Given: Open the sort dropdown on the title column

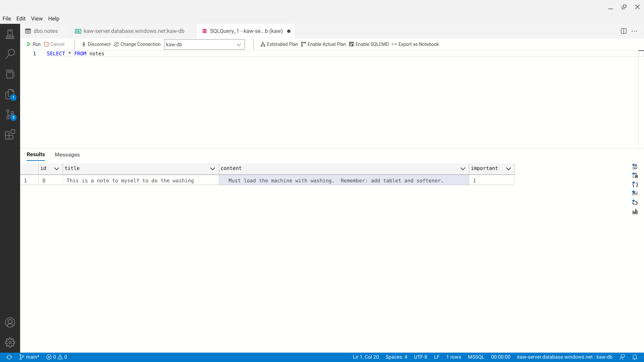Looking at the screenshot, I should click(213, 169).
